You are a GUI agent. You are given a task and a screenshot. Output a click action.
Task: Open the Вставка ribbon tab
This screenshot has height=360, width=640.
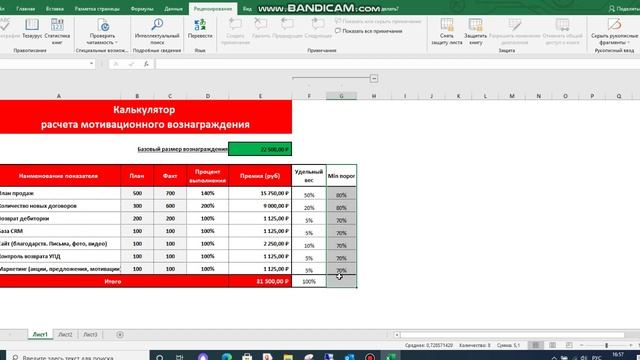(x=55, y=9)
